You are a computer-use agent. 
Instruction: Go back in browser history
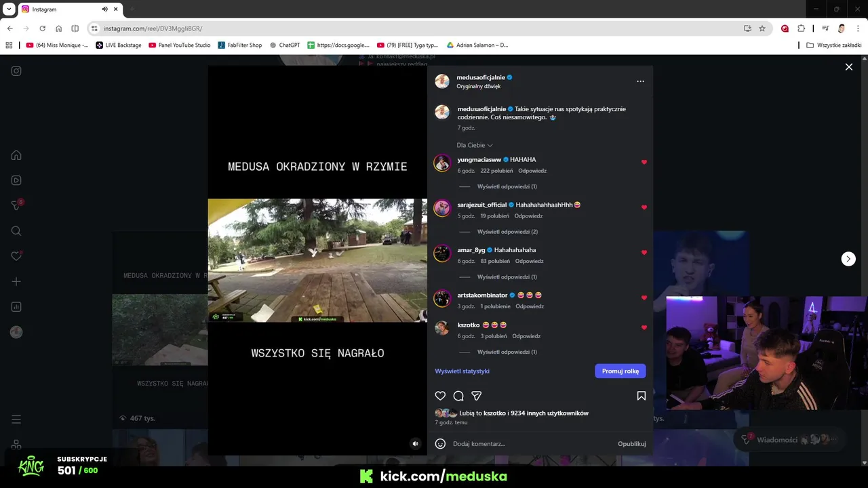coord(10,28)
